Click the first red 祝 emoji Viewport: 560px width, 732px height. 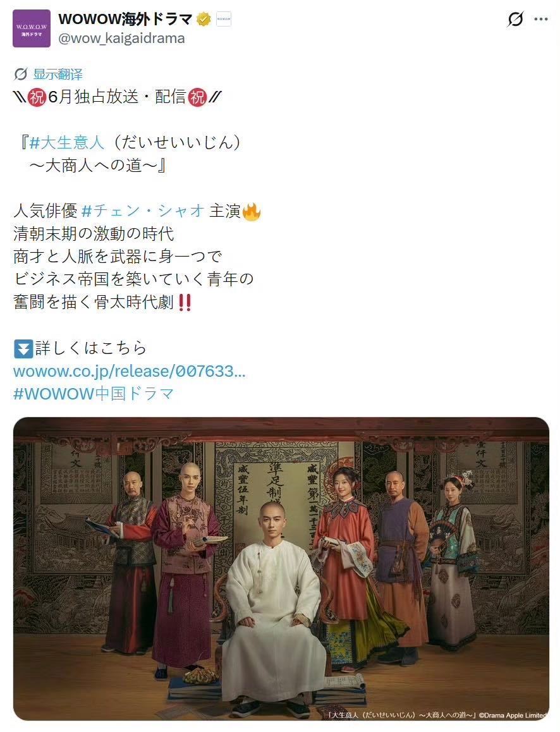37,97
